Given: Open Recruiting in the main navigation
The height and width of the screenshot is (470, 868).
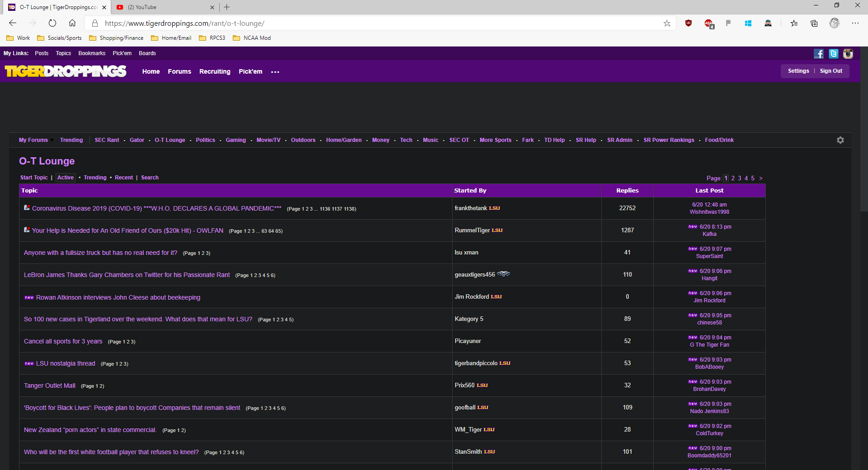Looking at the screenshot, I should click(x=215, y=71).
